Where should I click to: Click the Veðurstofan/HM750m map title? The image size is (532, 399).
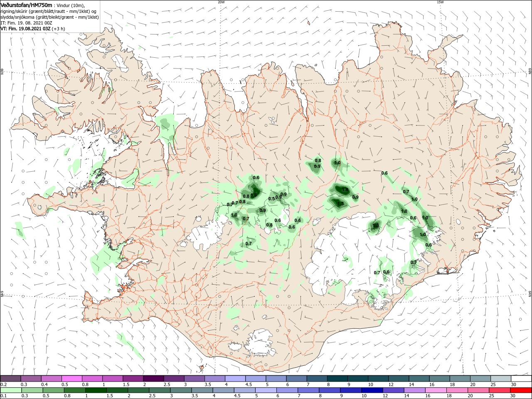pos(27,5)
